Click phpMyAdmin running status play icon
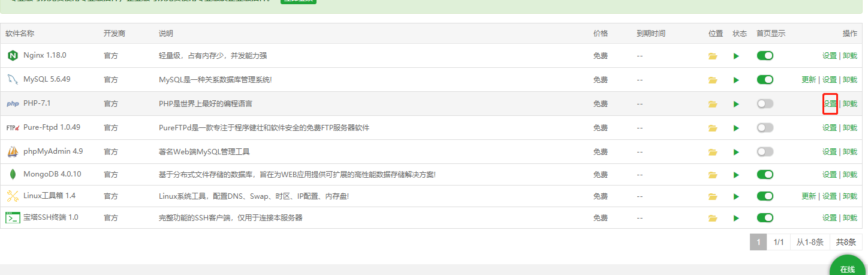This screenshot has width=868, height=275. click(736, 153)
